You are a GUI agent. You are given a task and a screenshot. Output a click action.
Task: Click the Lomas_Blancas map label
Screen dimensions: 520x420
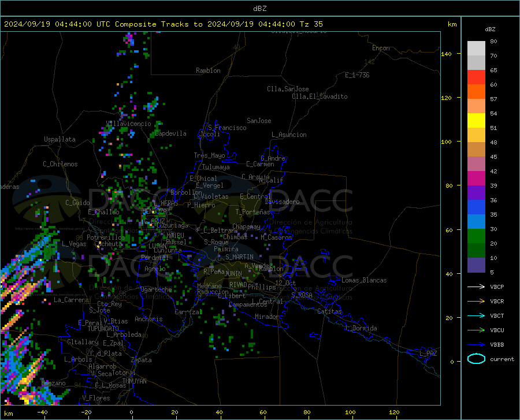coord(364,280)
